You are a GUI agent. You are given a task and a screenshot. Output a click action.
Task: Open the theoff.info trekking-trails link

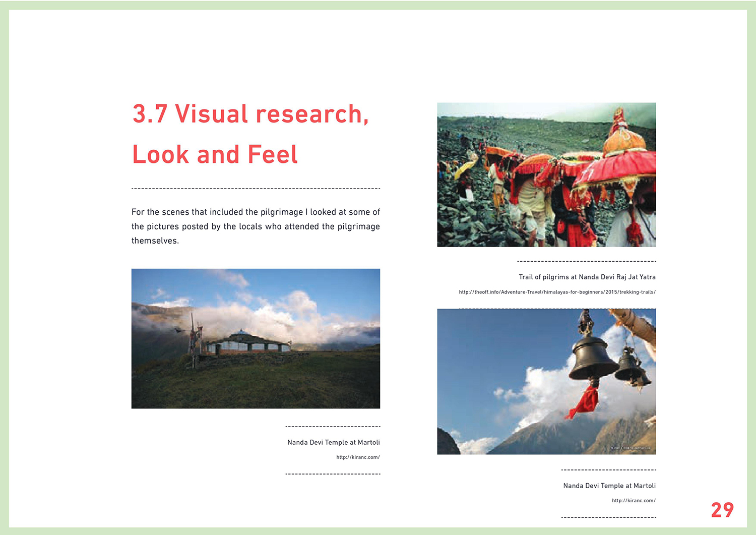[x=557, y=292]
